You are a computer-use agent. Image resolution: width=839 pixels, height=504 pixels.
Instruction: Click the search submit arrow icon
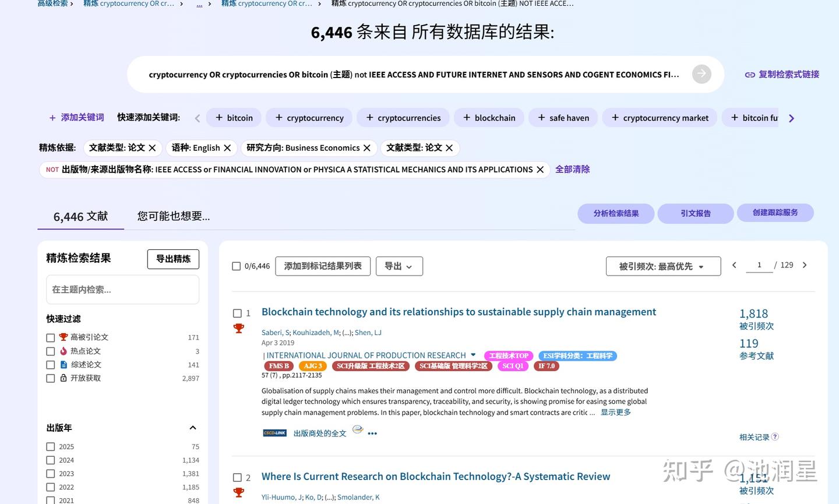701,73
